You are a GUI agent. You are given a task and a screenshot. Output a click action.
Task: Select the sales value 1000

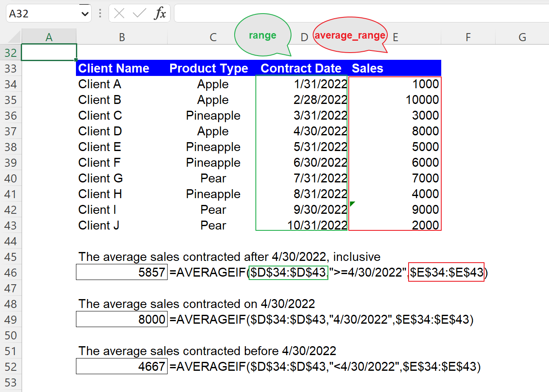pyautogui.click(x=395, y=84)
